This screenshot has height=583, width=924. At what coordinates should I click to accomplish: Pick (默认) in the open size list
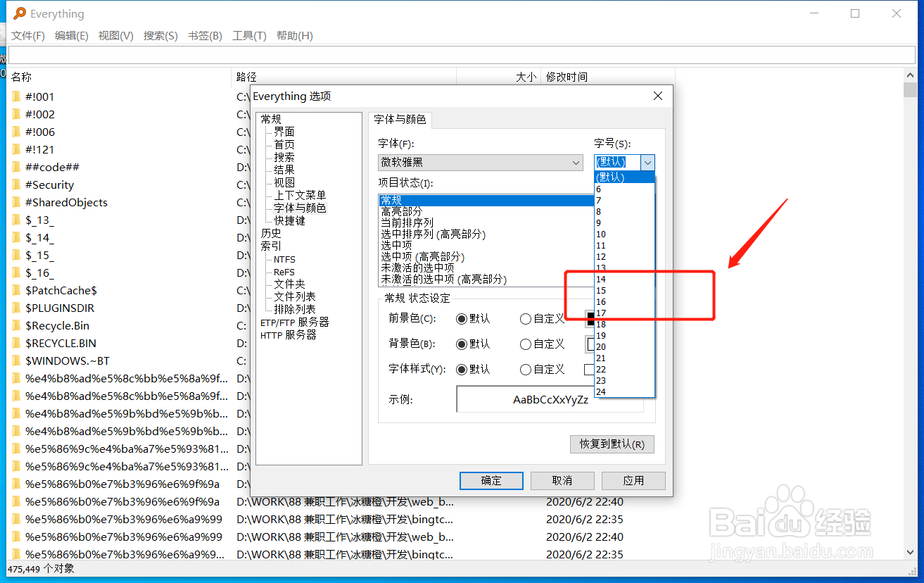point(625,177)
